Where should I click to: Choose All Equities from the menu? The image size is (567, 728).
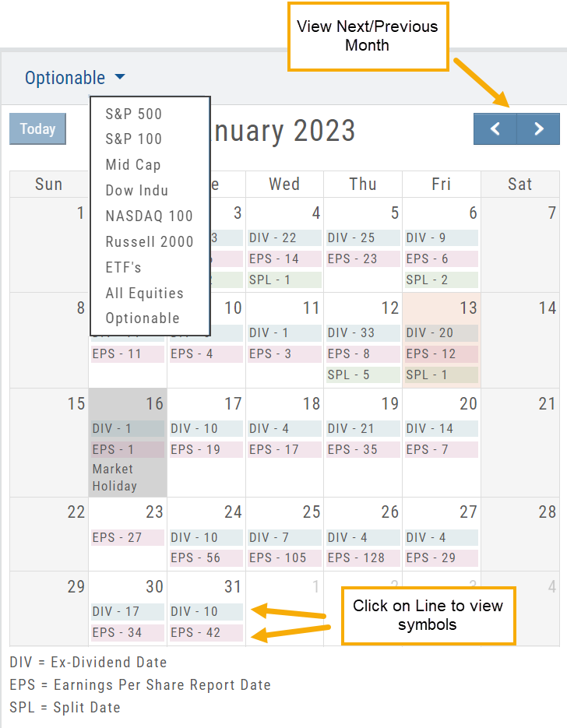pos(145,293)
